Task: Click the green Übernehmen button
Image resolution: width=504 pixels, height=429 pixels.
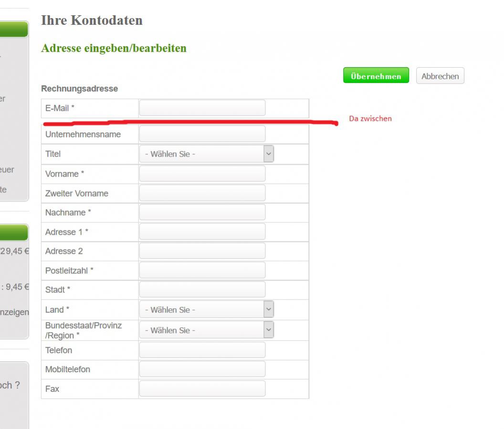Action: pyautogui.click(x=376, y=76)
